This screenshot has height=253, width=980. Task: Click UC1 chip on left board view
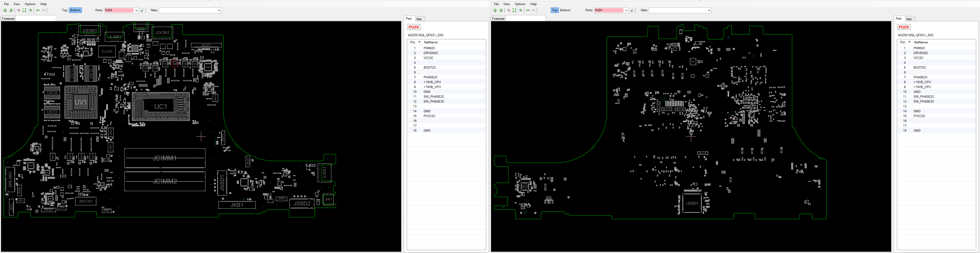point(161,107)
